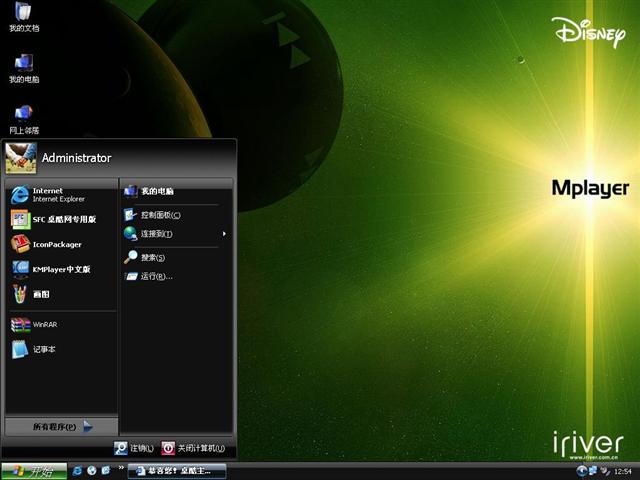
Task: Open 我的电脑 in Start menu right pane
Action: 176,191
